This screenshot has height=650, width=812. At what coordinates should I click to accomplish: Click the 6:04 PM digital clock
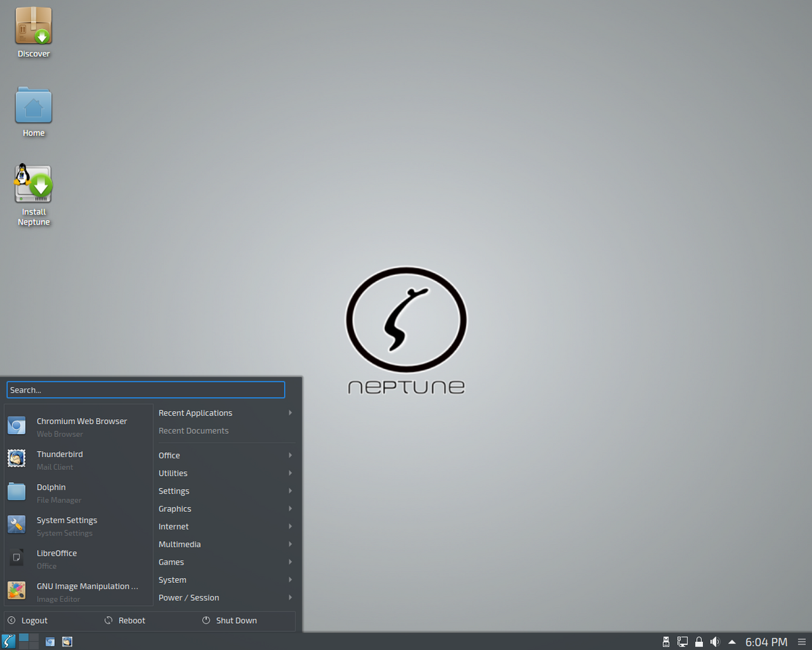coord(766,642)
